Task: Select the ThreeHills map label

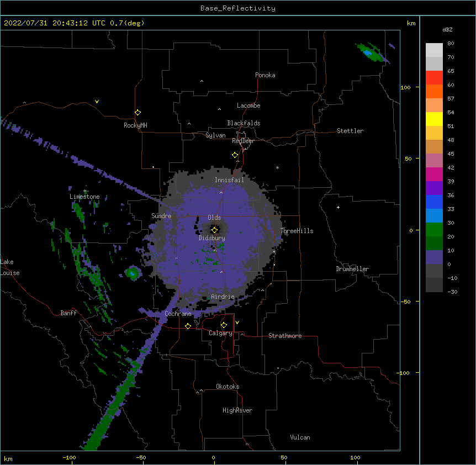Action: (x=297, y=231)
